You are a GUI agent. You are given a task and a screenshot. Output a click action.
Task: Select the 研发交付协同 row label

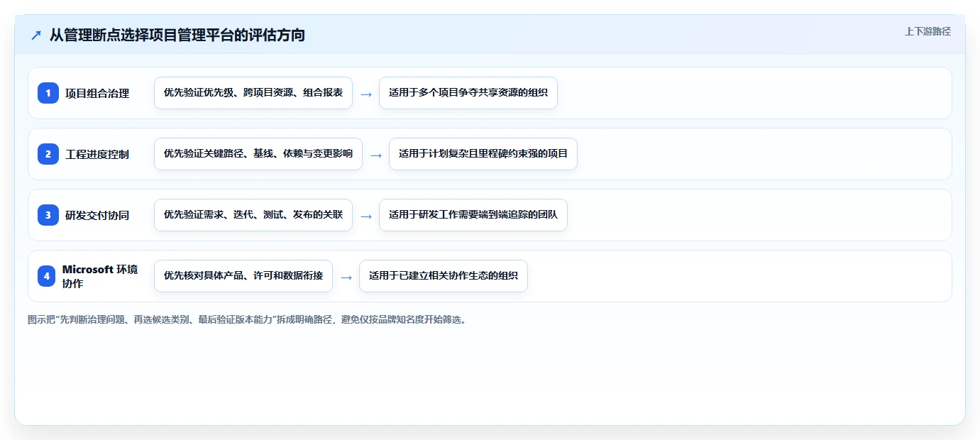97,215
